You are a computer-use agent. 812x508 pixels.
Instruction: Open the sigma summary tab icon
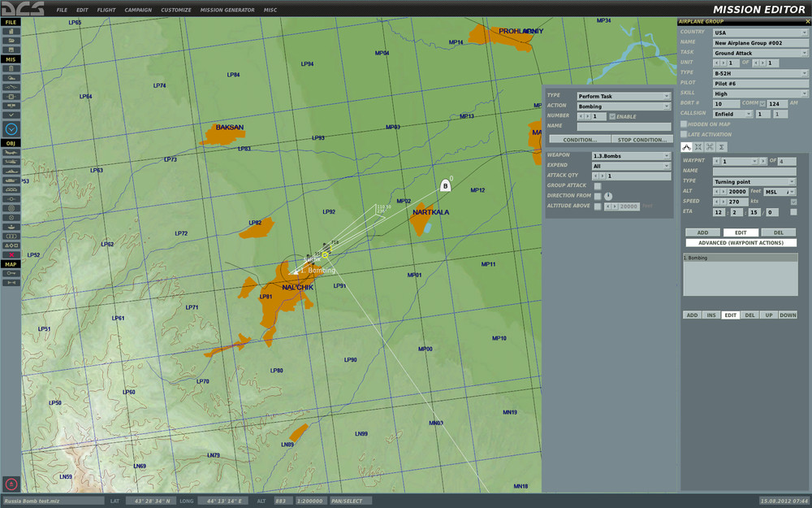tap(721, 146)
